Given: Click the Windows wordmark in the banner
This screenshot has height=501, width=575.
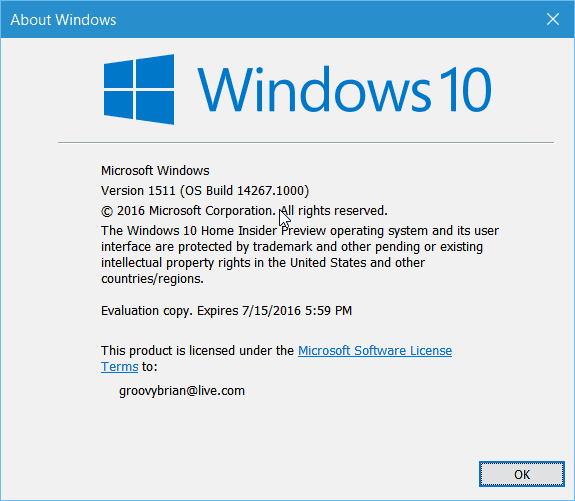Looking at the screenshot, I should click(x=314, y=89).
